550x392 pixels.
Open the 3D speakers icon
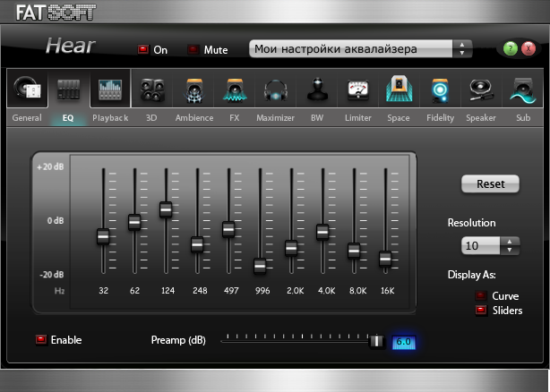(152, 89)
